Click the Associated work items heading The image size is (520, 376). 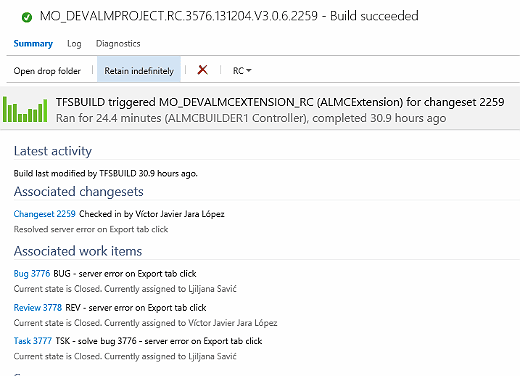click(78, 251)
